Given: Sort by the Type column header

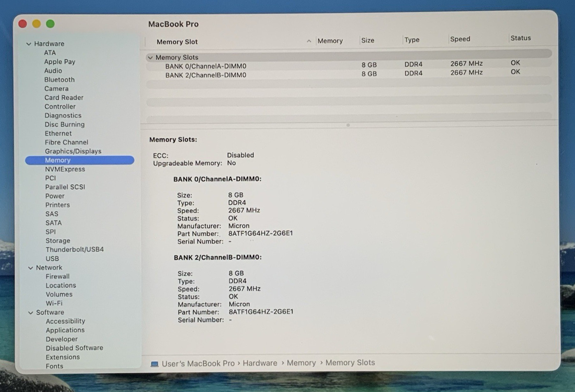Looking at the screenshot, I should 412,39.
